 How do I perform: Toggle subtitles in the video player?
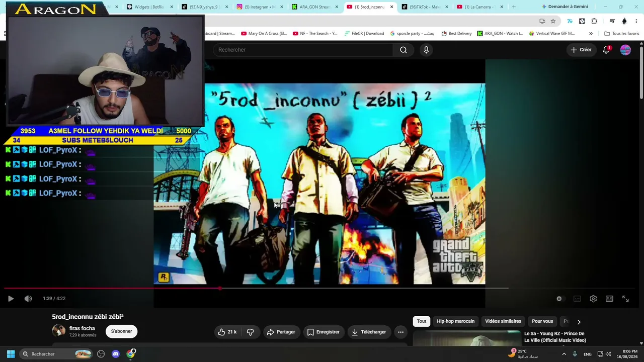577,299
